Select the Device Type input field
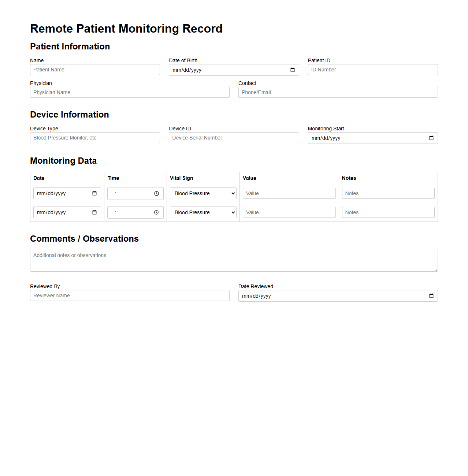Screen dimensions: 468x476 pos(94,138)
